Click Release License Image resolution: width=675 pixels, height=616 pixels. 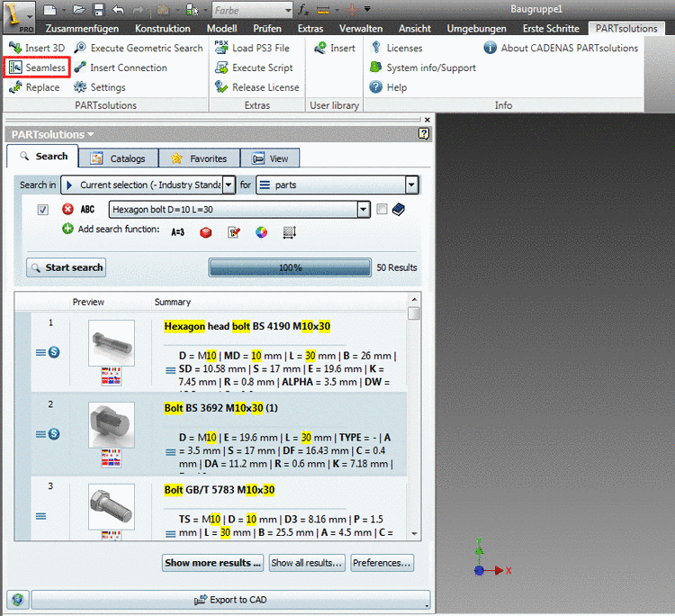tap(257, 87)
